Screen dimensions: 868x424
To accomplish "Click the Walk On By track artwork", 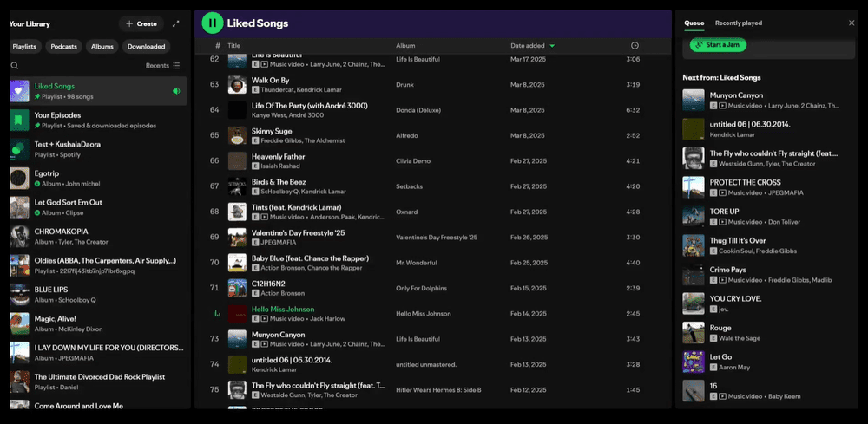I will [x=237, y=85].
